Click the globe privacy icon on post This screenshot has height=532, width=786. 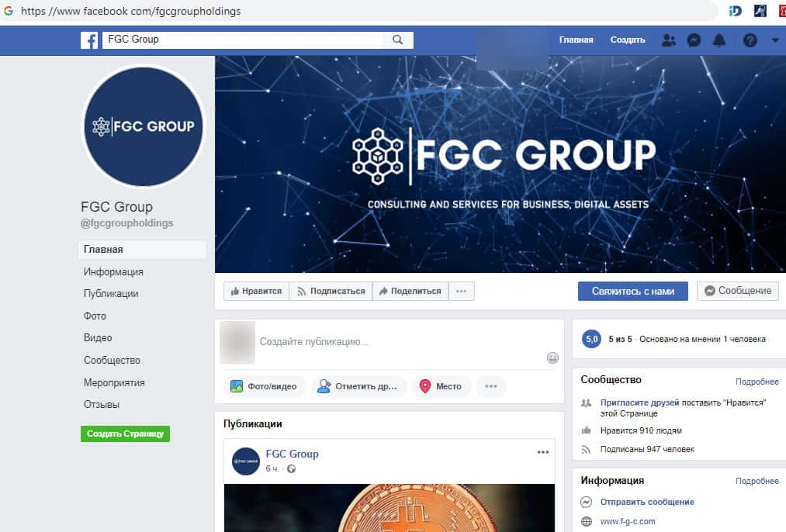291,469
